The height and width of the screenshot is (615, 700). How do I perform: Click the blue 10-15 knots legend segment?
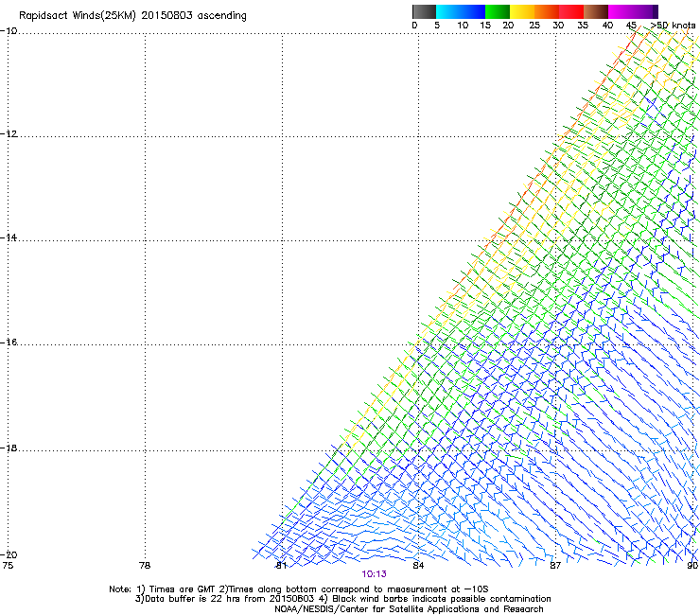coord(473,11)
